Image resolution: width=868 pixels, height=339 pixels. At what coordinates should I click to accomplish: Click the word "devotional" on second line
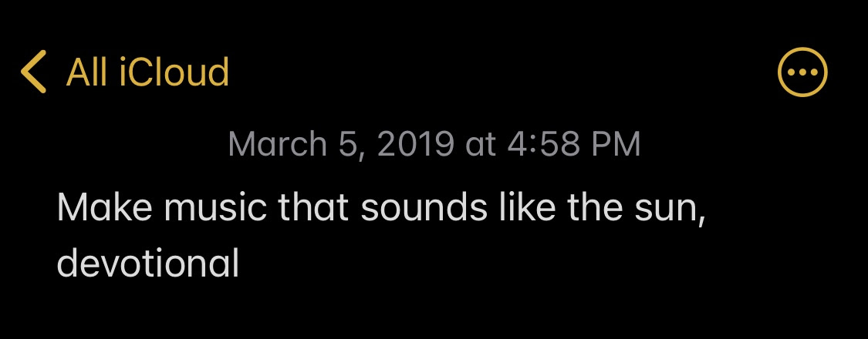pos(148,262)
